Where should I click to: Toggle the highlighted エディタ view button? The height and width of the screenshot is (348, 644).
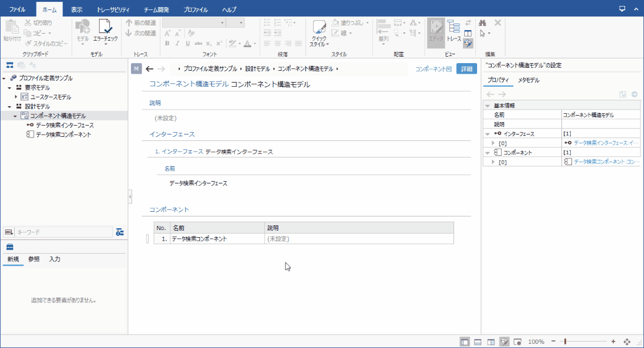coord(435,32)
